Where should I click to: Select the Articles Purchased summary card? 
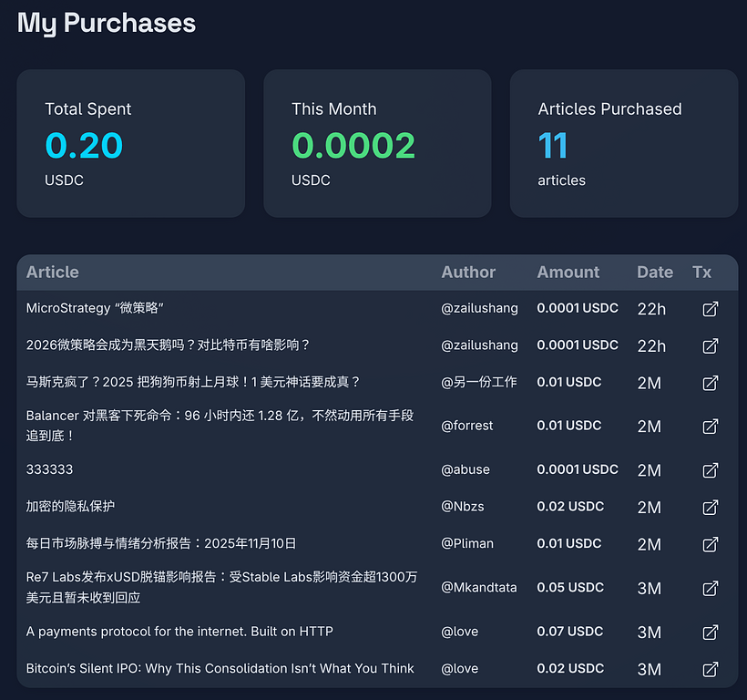pos(623,144)
